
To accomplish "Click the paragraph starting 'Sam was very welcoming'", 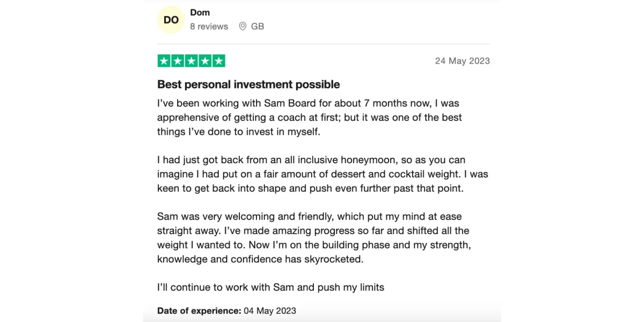I will tap(314, 238).
